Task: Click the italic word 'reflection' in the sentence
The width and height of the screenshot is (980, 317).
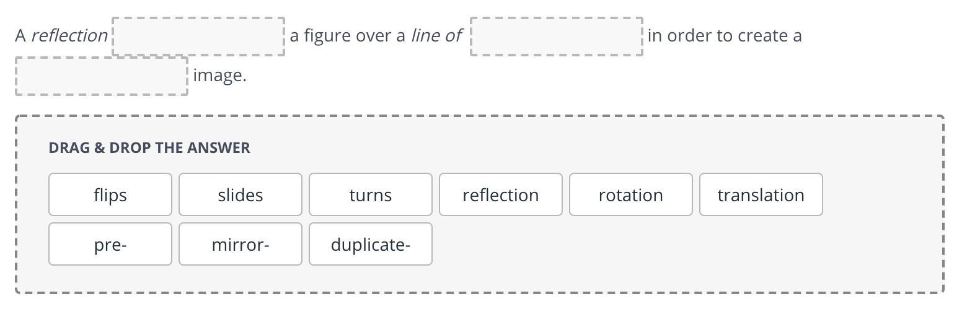Action: [x=69, y=36]
